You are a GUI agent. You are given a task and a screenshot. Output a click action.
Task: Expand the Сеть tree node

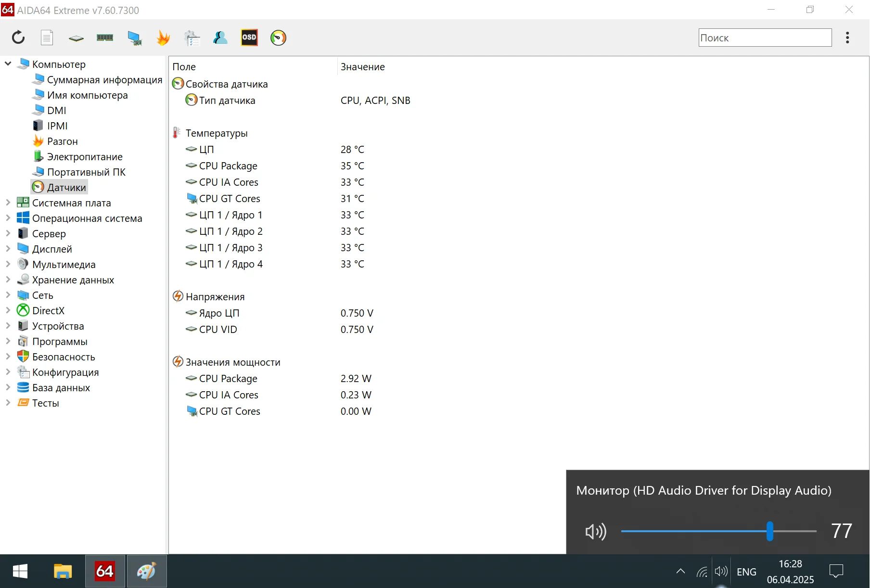[x=8, y=295]
